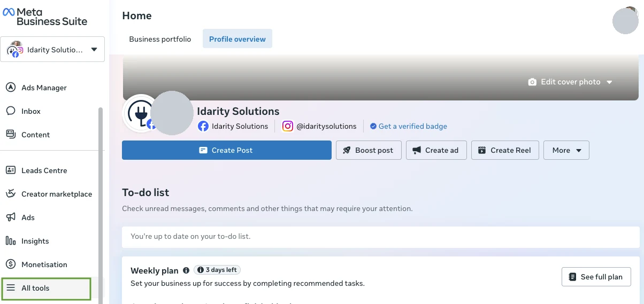Image resolution: width=644 pixels, height=304 pixels.
Task: Switch to the Business portfolio tab
Action: click(160, 39)
